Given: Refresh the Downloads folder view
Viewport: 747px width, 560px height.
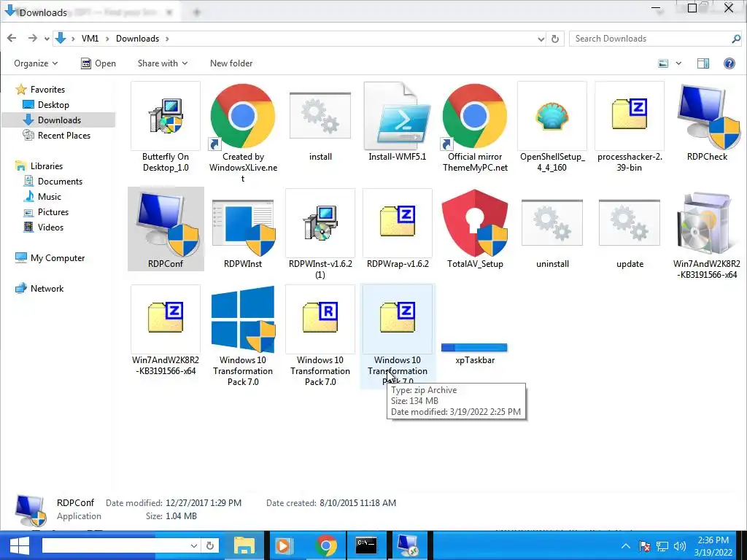Looking at the screenshot, I should point(555,39).
